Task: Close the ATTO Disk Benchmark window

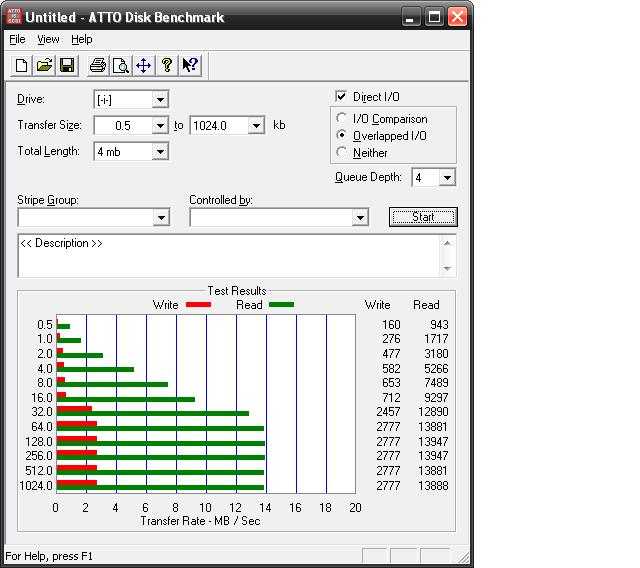Action: [458, 17]
